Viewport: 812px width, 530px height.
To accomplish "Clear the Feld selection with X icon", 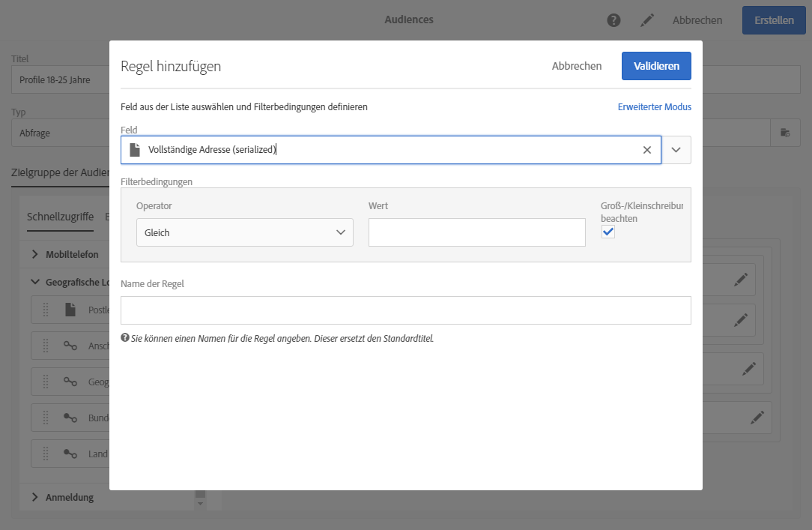I will tap(647, 150).
